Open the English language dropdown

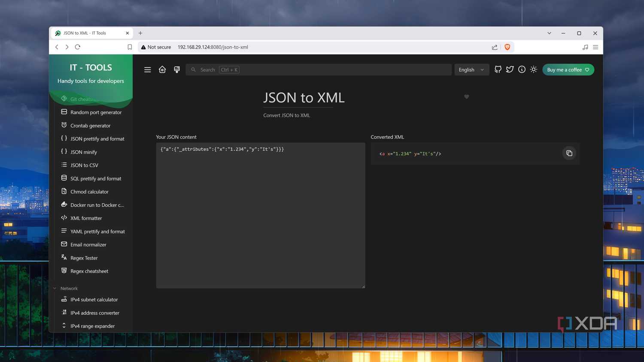coord(471,70)
